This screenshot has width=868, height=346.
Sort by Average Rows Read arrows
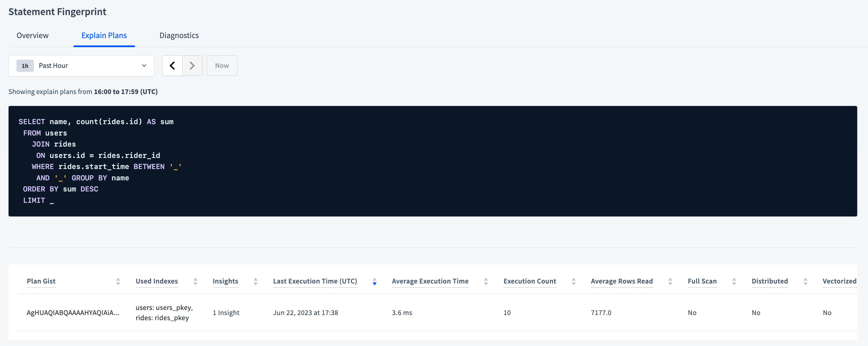pos(670,281)
